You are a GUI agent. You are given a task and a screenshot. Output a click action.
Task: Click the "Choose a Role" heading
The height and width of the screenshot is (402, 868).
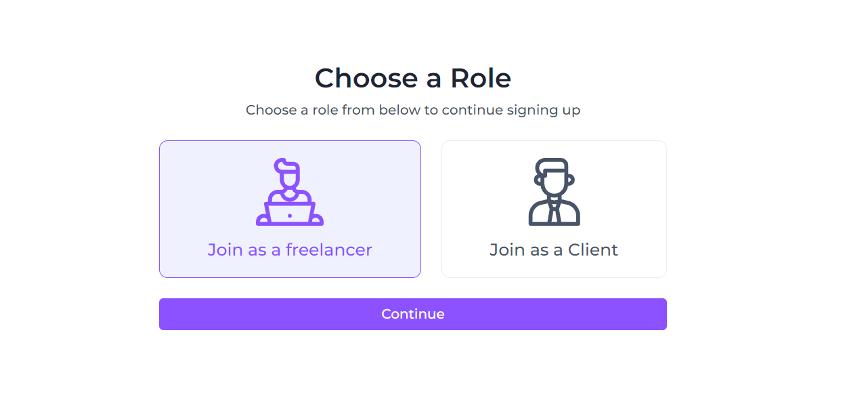tap(413, 78)
